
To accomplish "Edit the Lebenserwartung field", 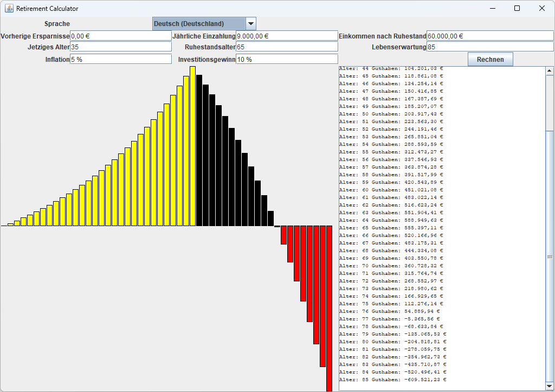I will pyautogui.click(x=489, y=47).
